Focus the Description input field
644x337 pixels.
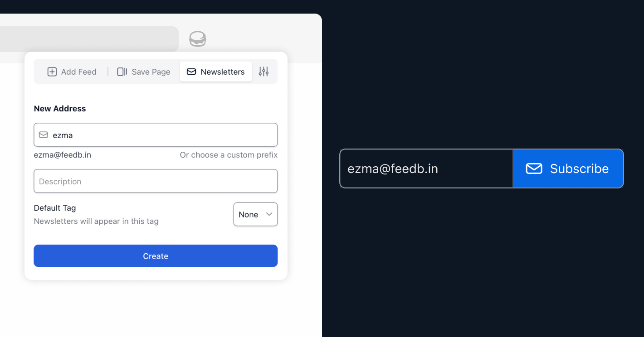156,181
